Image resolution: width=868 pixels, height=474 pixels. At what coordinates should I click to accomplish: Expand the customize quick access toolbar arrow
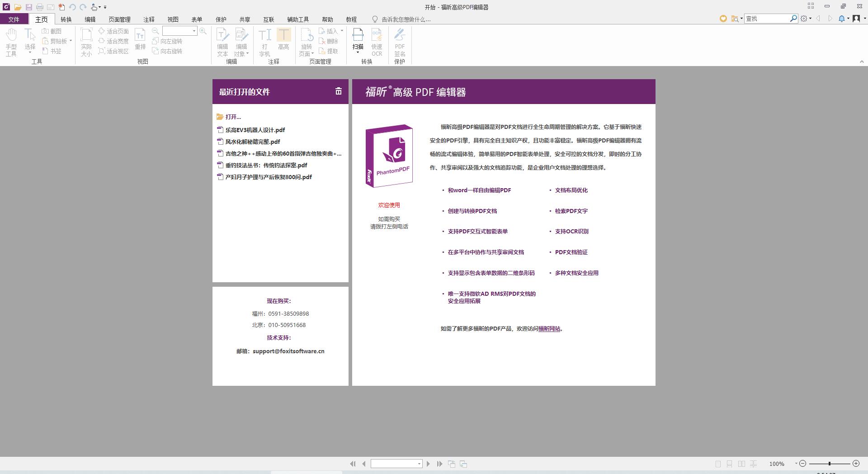pos(105,7)
